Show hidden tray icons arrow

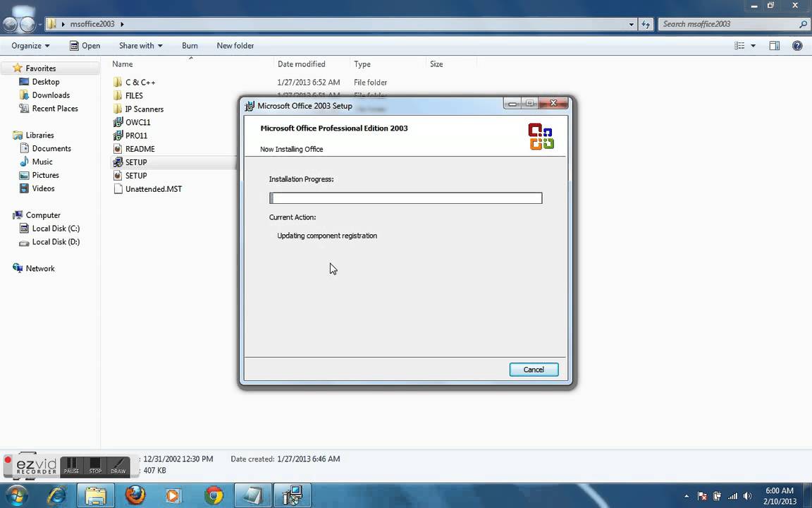687,496
